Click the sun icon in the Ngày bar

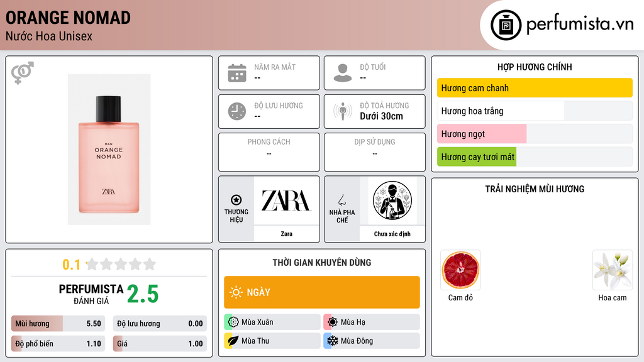tap(236, 292)
